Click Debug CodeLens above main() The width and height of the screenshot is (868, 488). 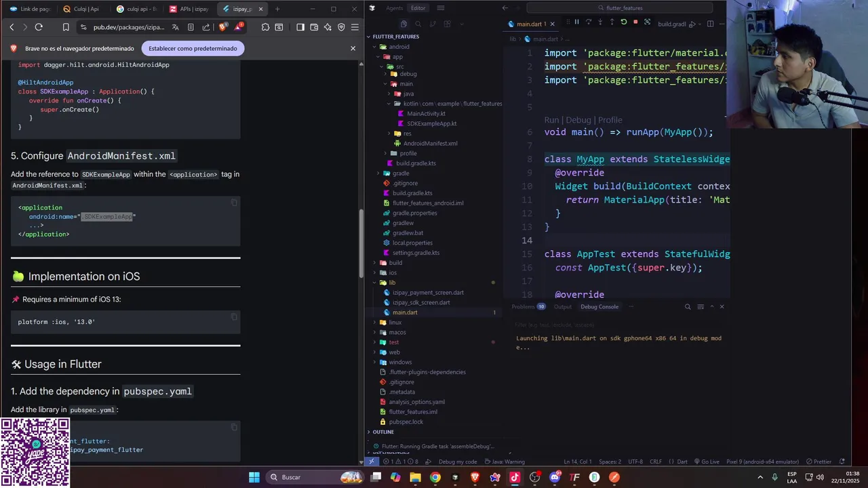[578, 120]
